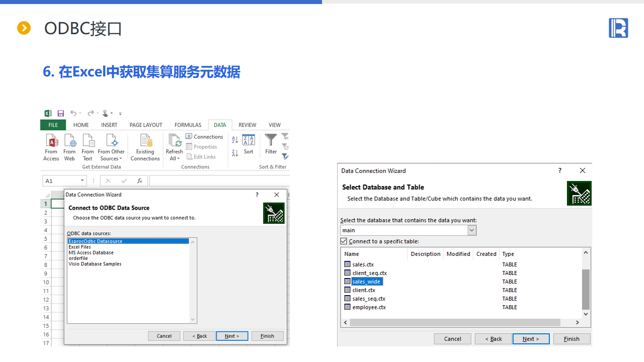This screenshot has height=362, width=644.
Task: Click the Undo arrow icon in Excel
Action: 73,113
